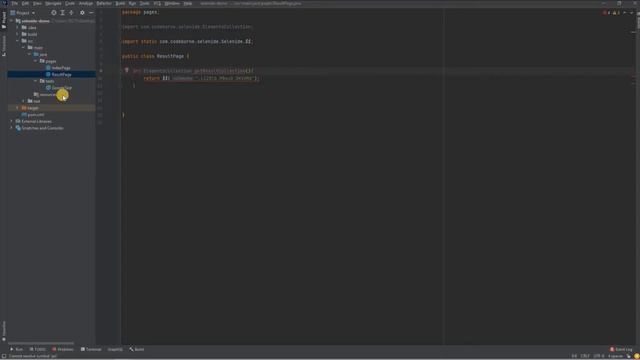Expand the test folder
Image resolution: width=640 pixels, height=360 pixels.
(x=23, y=101)
